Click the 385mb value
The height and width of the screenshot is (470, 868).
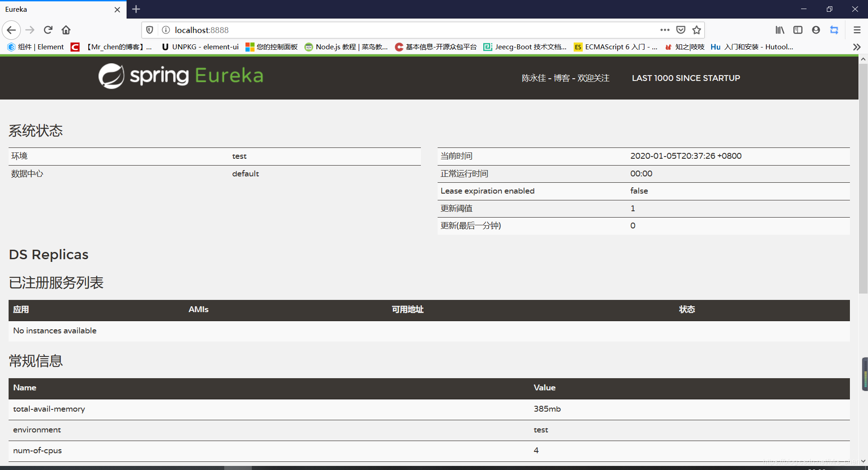click(x=547, y=409)
